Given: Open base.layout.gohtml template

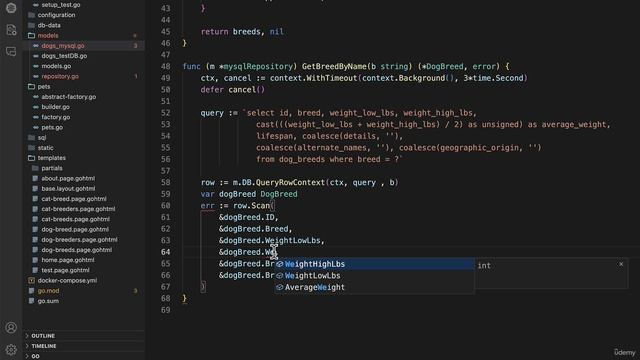Looking at the screenshot, I should (x=84, y=189).
